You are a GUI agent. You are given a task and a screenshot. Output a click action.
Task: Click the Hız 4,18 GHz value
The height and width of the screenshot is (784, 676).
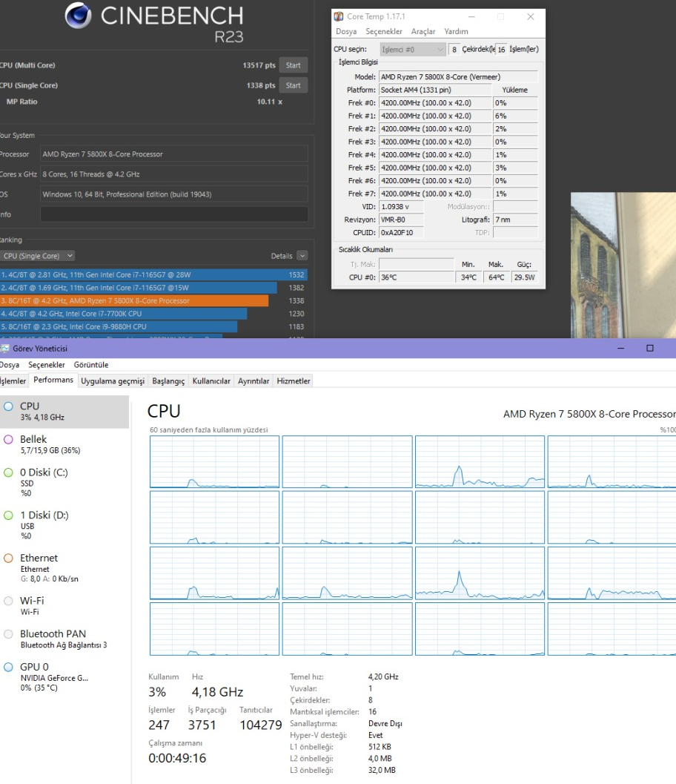tap(217, 693)
